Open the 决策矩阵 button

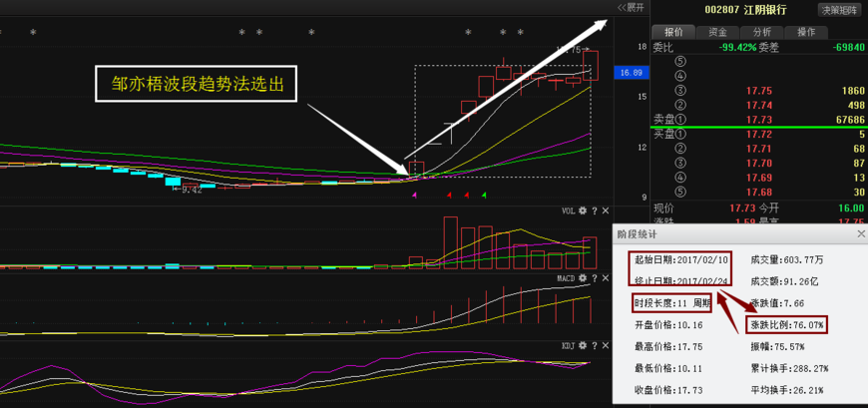[839, 10]
